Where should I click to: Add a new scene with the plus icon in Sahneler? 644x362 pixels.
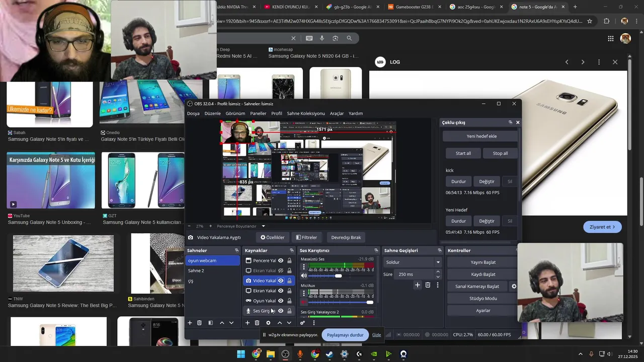coord(190,323)
